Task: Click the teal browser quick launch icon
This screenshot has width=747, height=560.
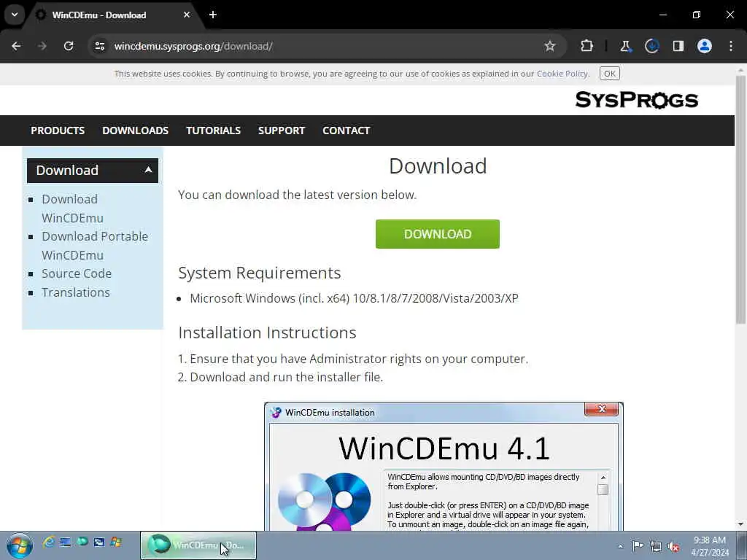Action: click(x=82, y=542)
